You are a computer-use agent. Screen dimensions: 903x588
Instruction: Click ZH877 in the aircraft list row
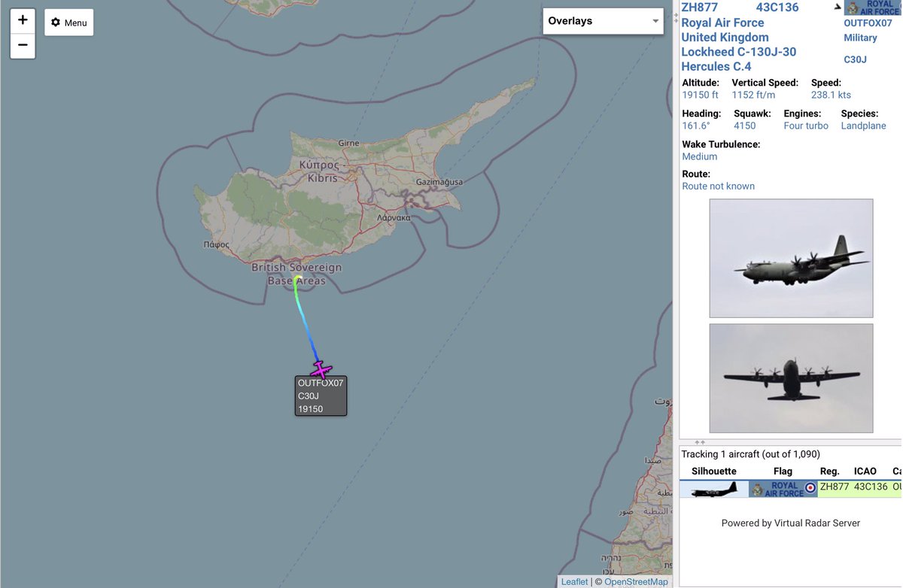pyautogui.click(x=834, y=487)
